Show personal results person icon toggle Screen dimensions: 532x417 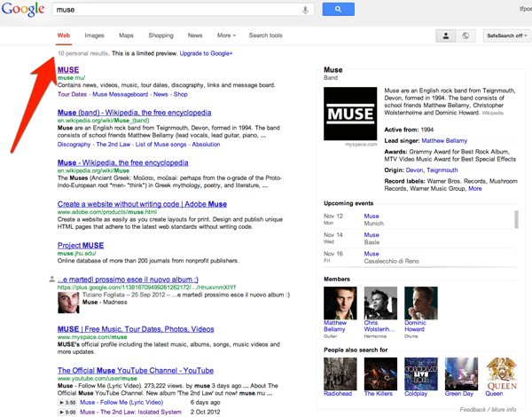(x=446, y=35)
